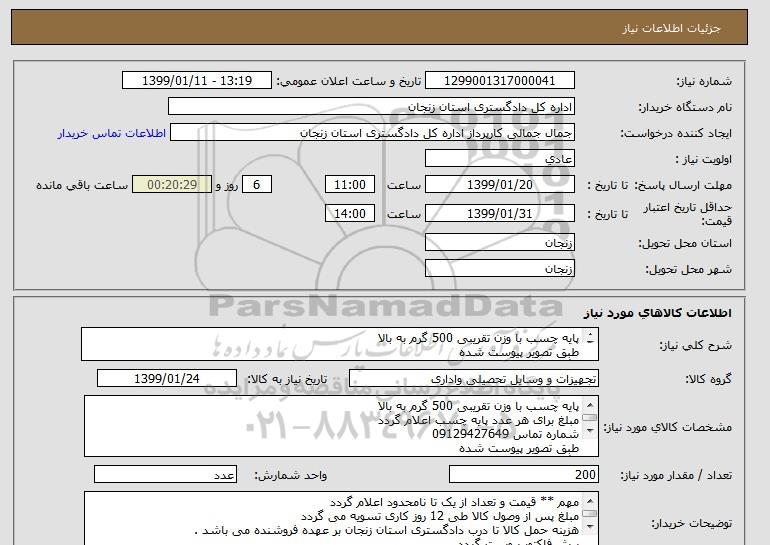Click the label مهلت ارسال پاسخ
Screen dimensions: 770x545
pos(683,186)
